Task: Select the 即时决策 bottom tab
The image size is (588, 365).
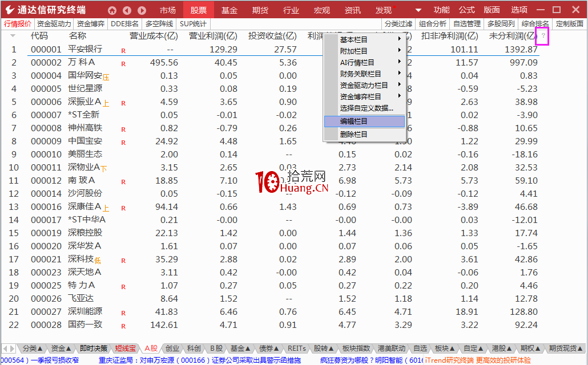Action: click(94, 348)
